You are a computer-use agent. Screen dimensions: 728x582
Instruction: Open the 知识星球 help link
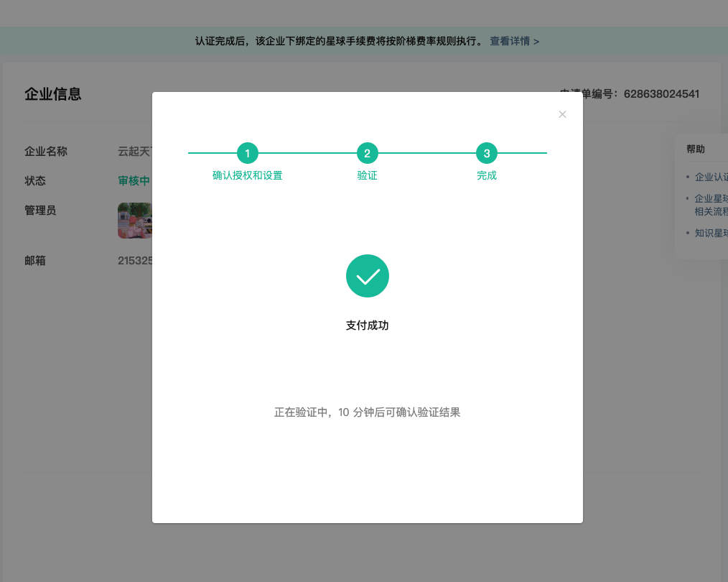711,234
